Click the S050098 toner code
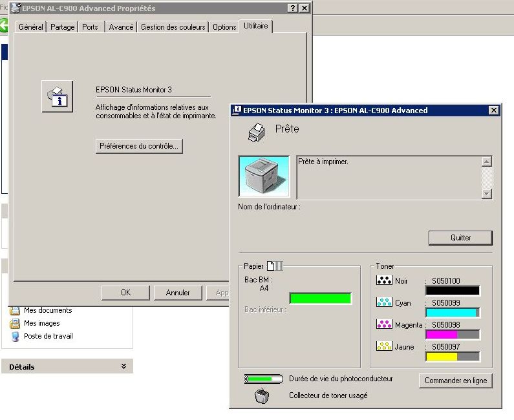 click(446, 324)
